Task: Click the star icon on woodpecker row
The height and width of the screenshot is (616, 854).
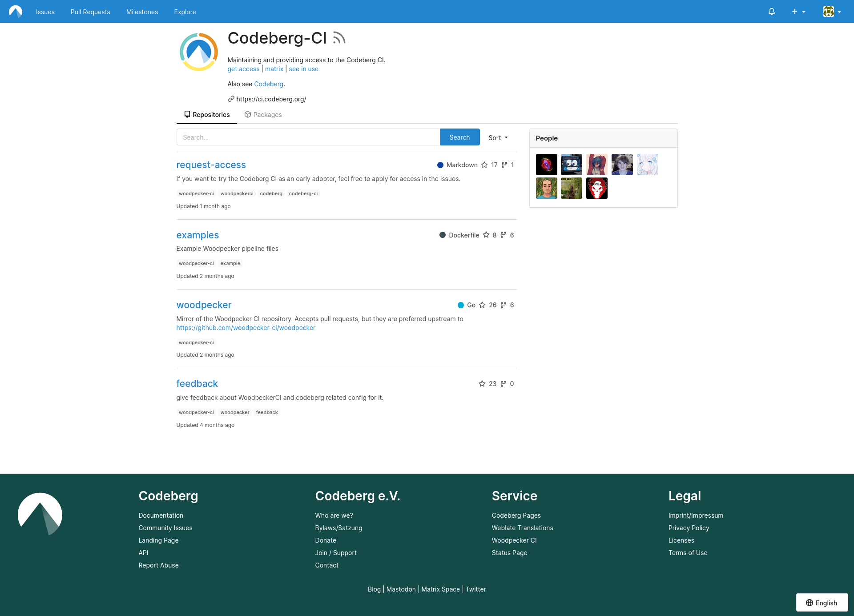Action: coord(482,305)
